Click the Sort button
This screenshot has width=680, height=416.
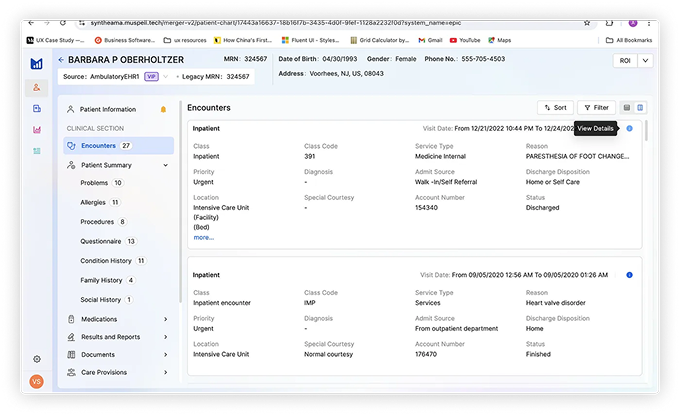[x=555, y=108]
